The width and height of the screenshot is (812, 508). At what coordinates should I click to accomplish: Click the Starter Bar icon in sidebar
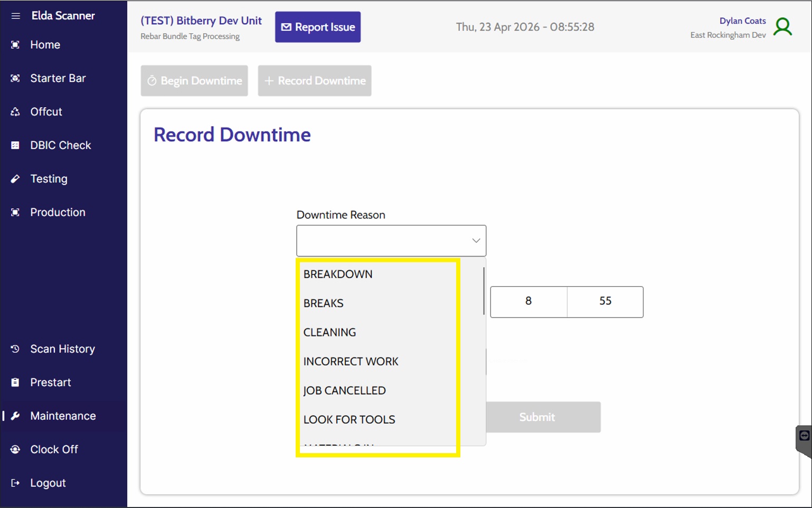tap(15, 78)
